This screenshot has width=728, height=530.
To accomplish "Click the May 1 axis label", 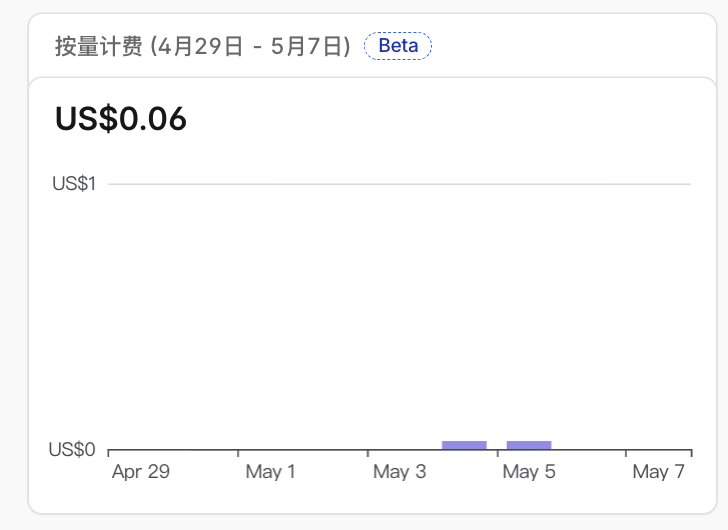I will (x=270, y=472).
